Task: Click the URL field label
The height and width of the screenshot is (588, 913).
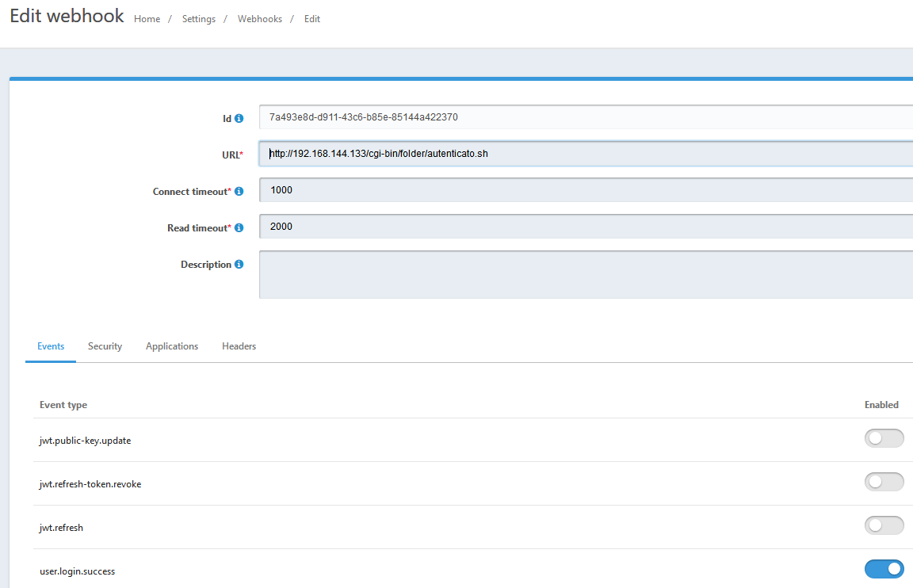Action: (232, 155)
